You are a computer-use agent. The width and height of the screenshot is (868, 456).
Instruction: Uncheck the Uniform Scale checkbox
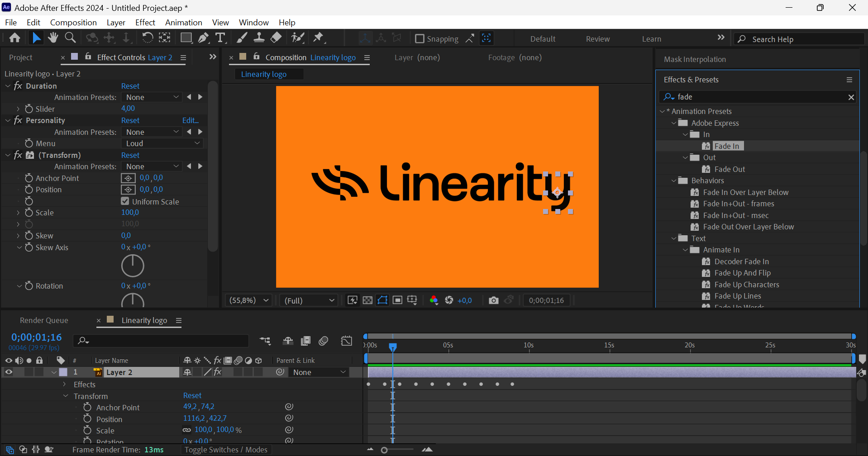(x=125, y=201)
